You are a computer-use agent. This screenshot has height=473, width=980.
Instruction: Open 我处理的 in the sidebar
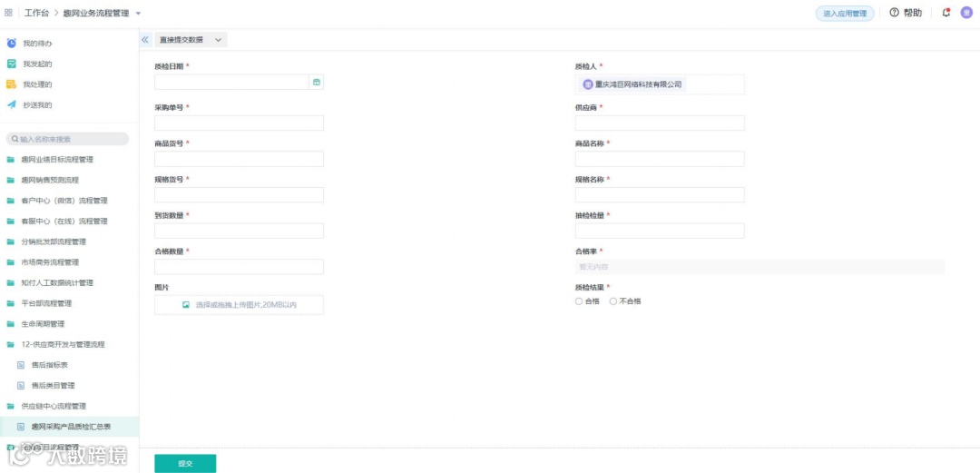[37, 84]
